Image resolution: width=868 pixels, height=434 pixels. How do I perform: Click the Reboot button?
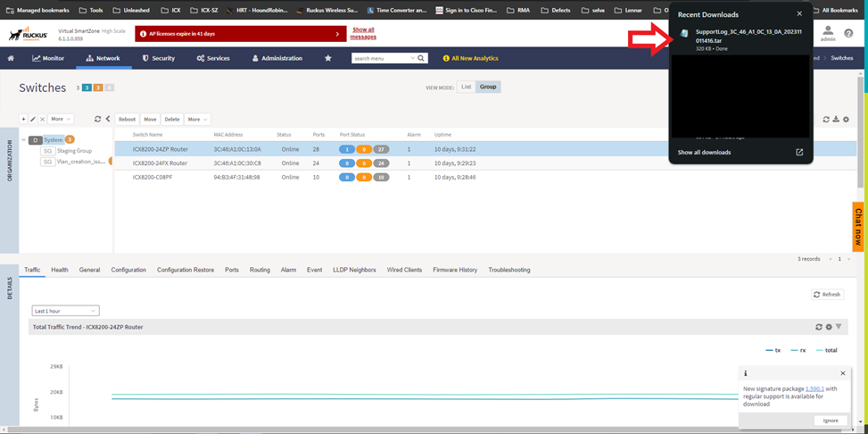(x=128, y=119)
